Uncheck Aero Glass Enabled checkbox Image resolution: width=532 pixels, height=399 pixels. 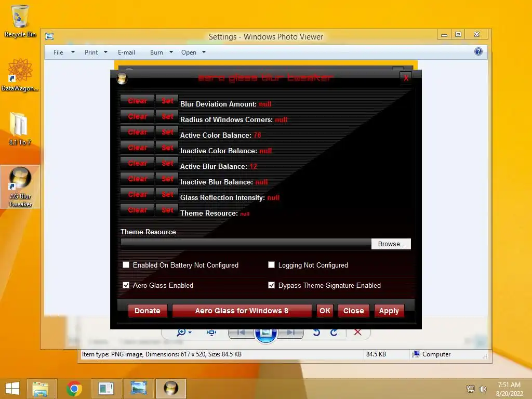tap(126, 285)
